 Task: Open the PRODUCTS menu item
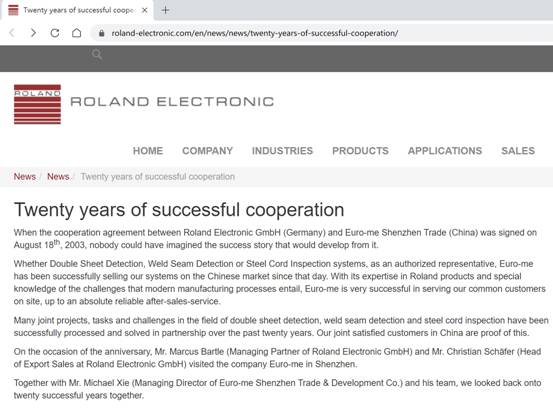360,151
